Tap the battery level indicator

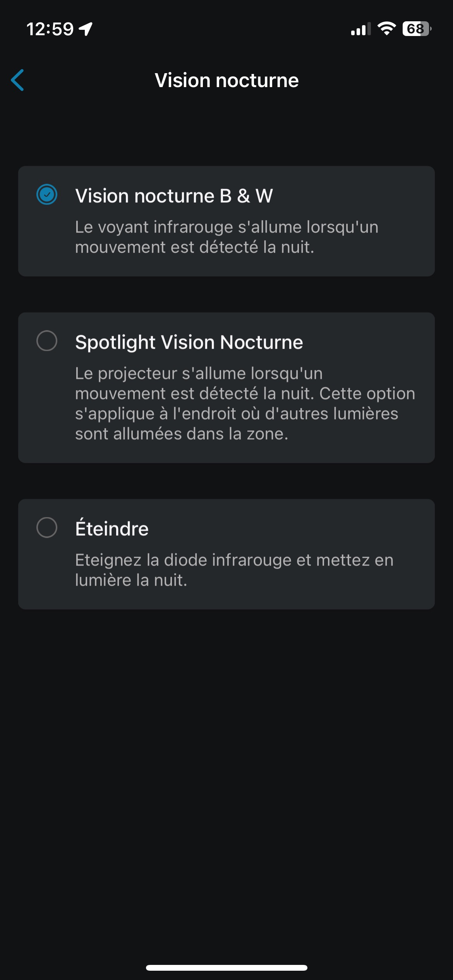coord(417,29)
